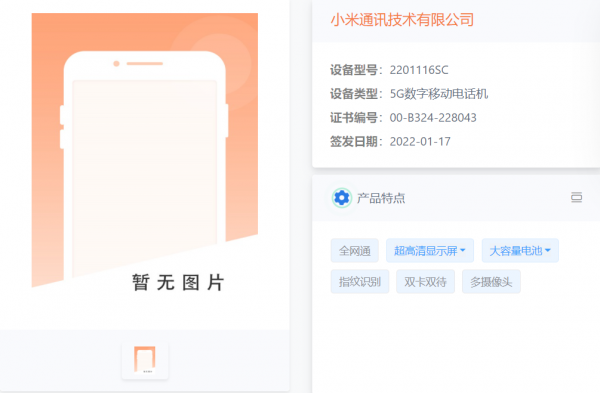The height and width of the screenshot is (393, 600).
Task: Select the small phone thumbnail below the image
Action: point(145,360)
